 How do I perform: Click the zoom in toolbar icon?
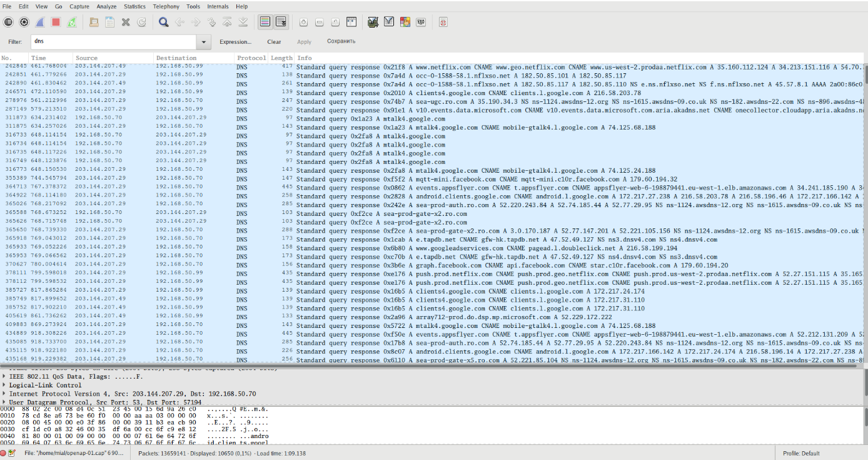tap(303, 22)
